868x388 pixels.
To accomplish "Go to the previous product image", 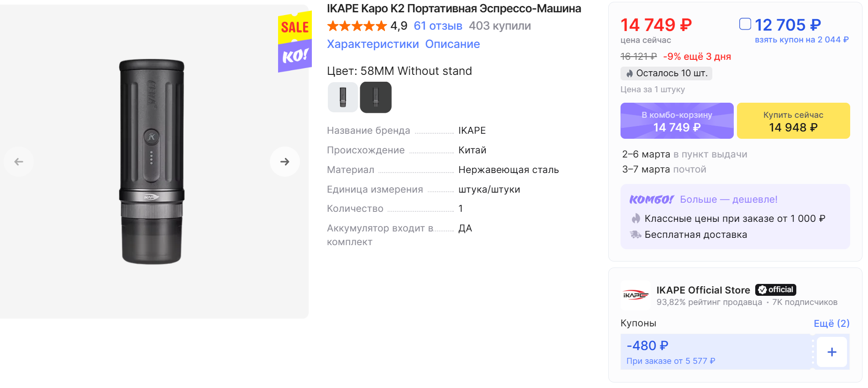I will [x=19, y=162].
